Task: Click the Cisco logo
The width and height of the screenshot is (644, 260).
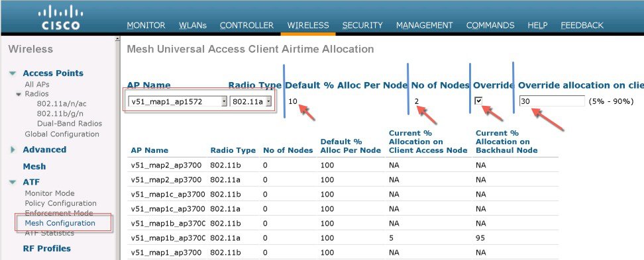Action: coord(60,17)
